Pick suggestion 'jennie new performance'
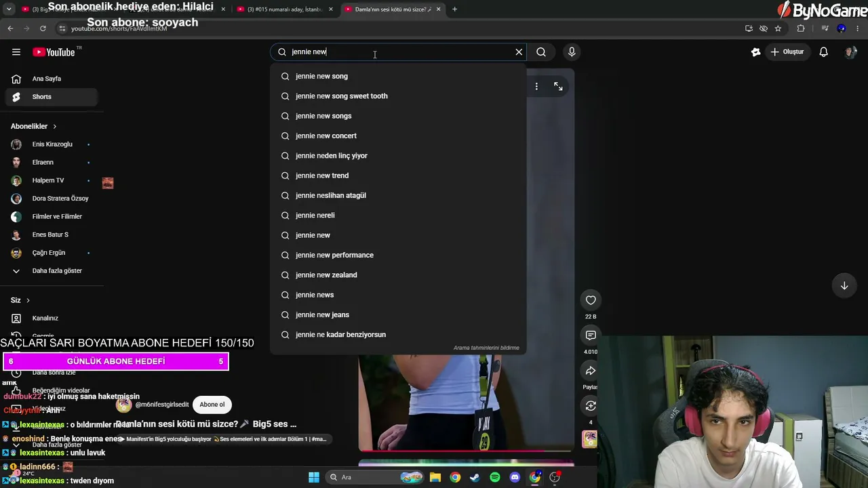The image size is (868, 488). pyautogui.click(x=398, y=255)
